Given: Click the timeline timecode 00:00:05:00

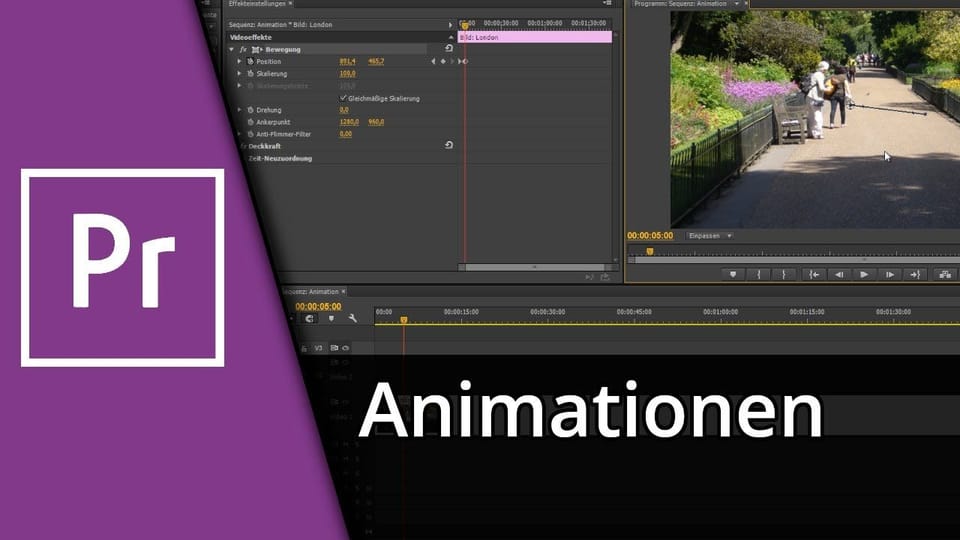Looking at the screenshot, I should point(318,306).
